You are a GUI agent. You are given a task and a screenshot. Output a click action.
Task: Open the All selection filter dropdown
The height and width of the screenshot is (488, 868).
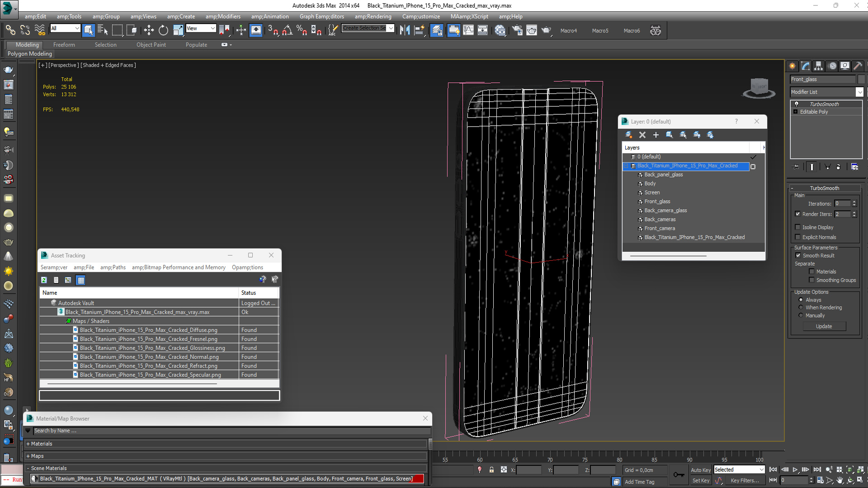pyautogui.click(x=65, y=28)
